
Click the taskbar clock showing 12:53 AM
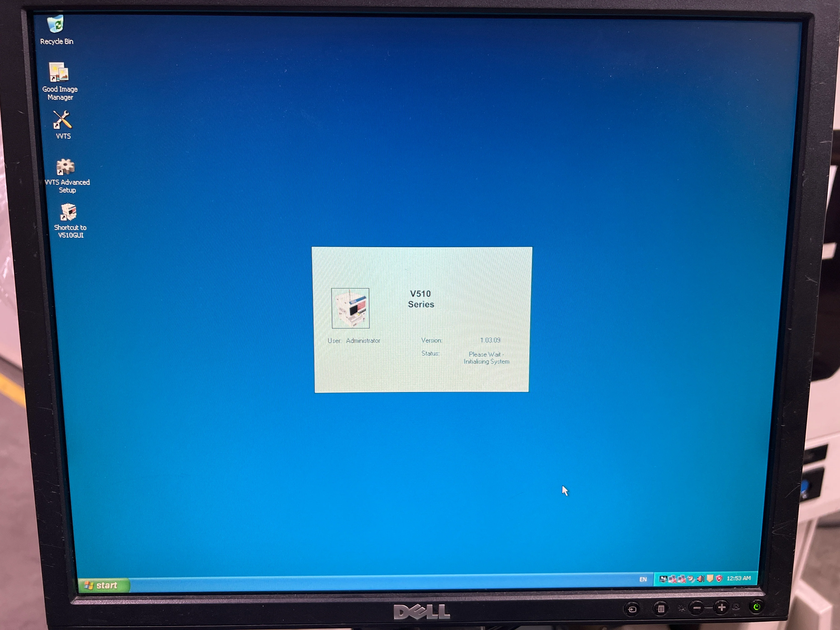(739, 578)
